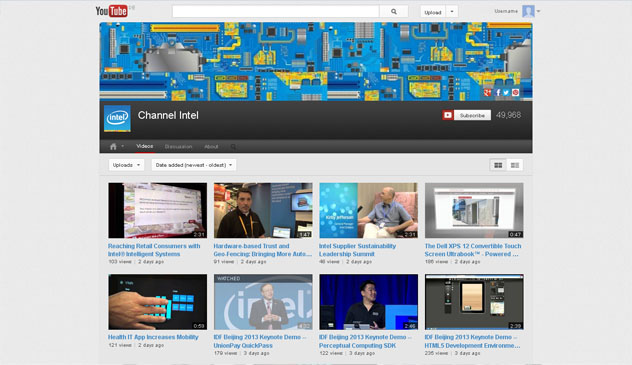Open the WATCHED UnionPay QuickPass thumbnail
Viewport: 632px width, 365px height.
[x=263, y=302]
